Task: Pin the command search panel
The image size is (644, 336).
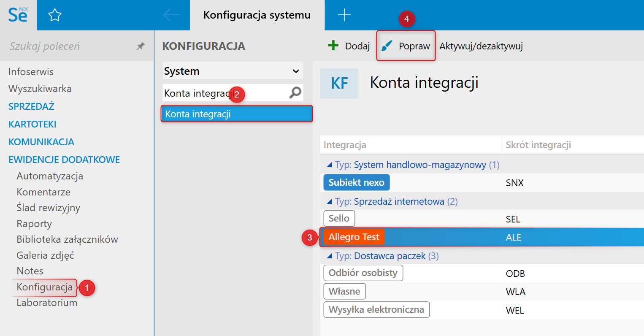Action: coord(141,46)
